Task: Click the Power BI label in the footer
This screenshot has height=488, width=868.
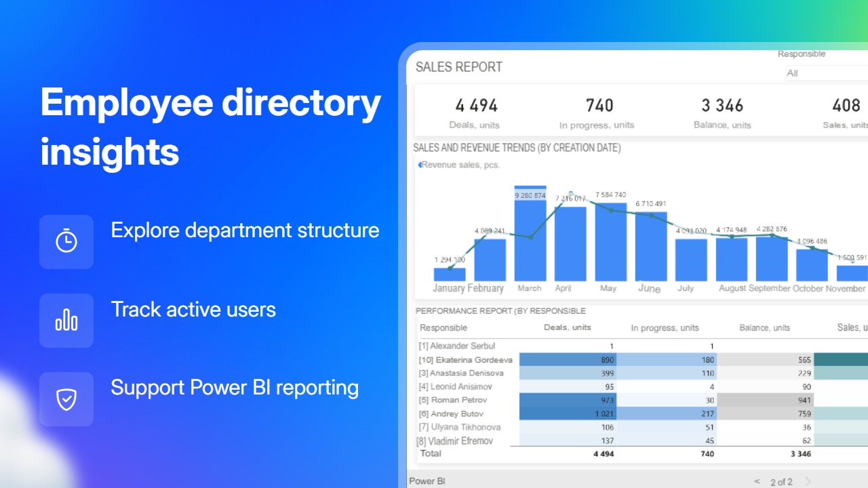Action: coord(427,481)
